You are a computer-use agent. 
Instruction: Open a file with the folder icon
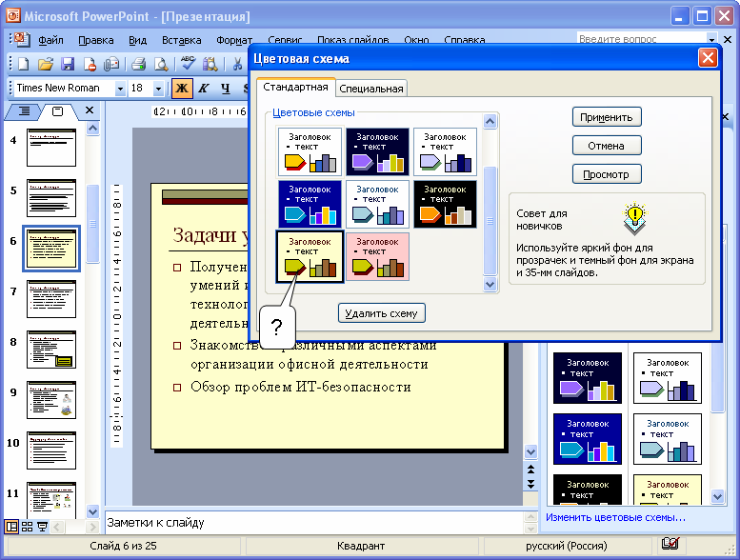46,64
